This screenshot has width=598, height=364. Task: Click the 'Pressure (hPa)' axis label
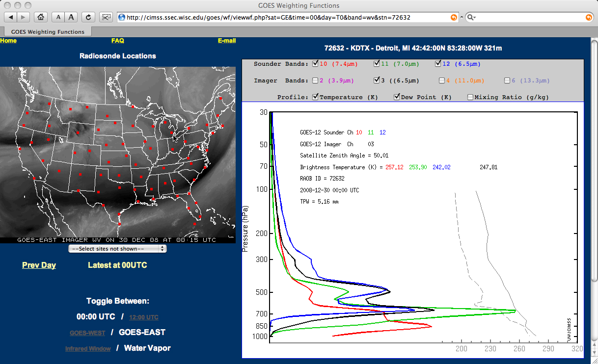245,229
